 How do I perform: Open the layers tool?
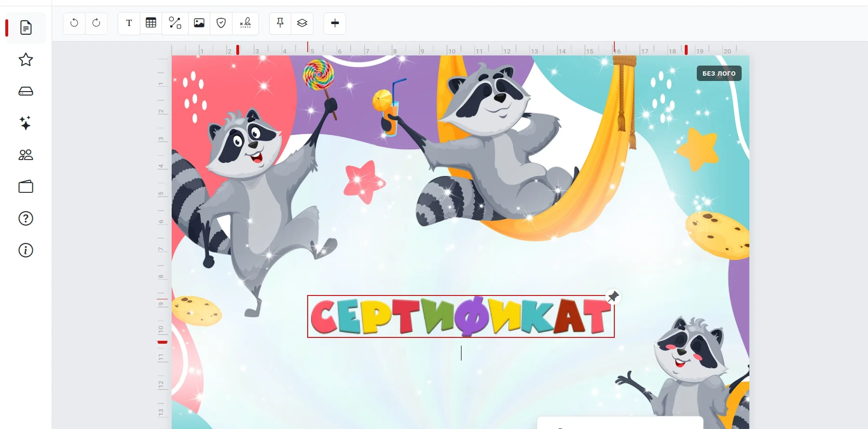(x=302, y=23)
